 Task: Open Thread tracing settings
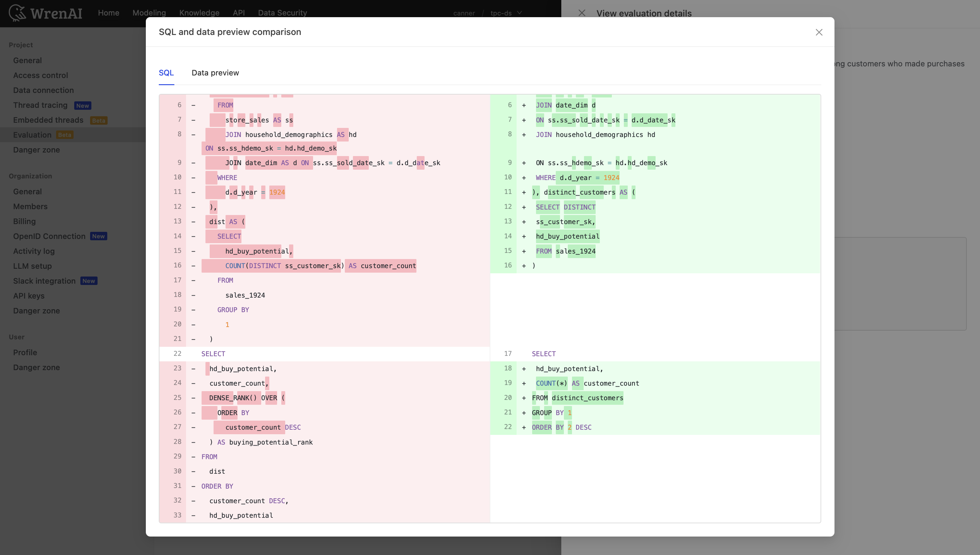[41, 105]
